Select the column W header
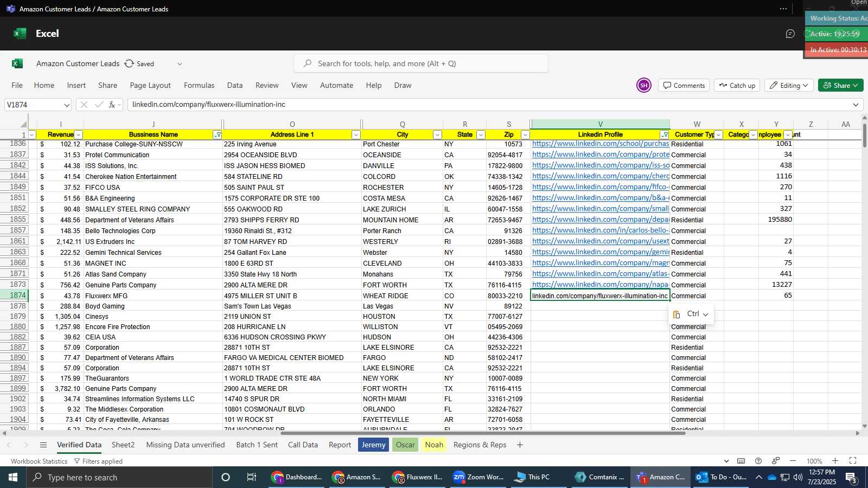This screenshot has height=488, width=868. click(697, 124)
